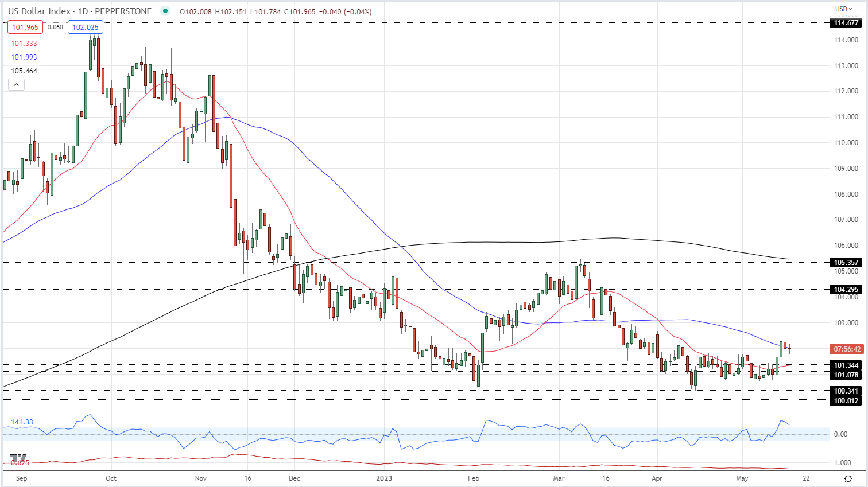Click the high value H102.151
This screenshot has height=487, width=868.
(x=231, y=11)
